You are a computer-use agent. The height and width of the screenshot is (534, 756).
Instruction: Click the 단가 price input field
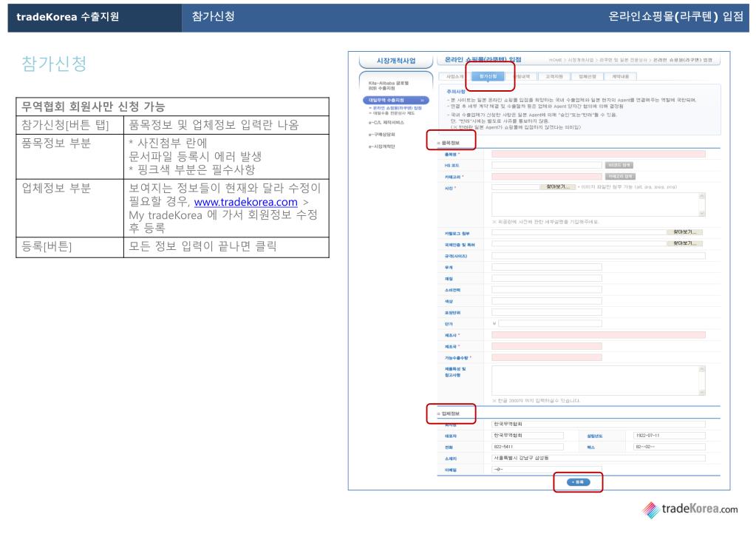[550, 323]
